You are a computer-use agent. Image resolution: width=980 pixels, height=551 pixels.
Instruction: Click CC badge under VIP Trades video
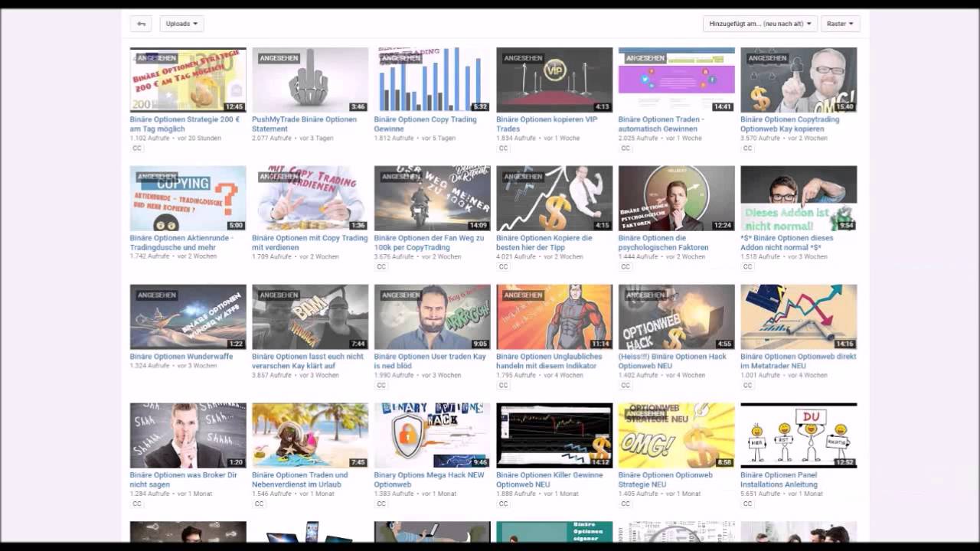pos(503,148)
